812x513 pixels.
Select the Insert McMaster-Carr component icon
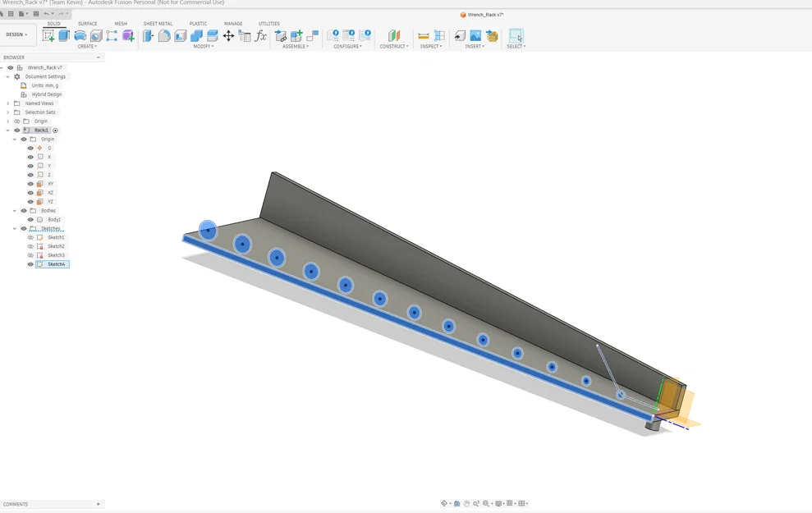tap(492, 35)
